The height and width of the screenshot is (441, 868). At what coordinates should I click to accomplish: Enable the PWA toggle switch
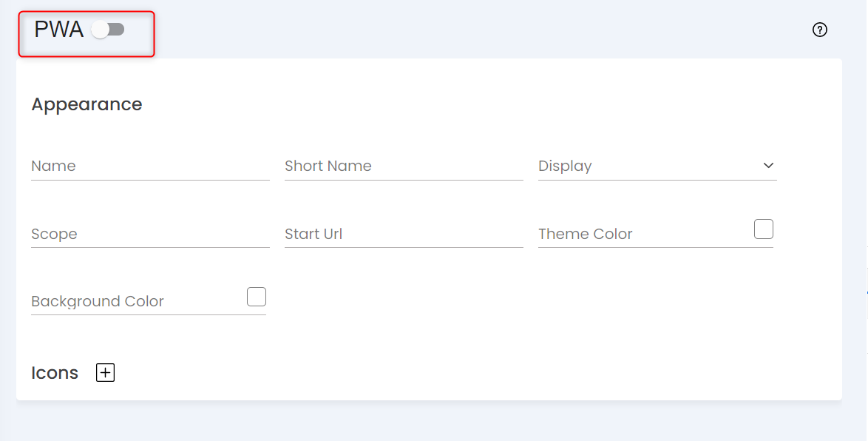click(108, 30)
